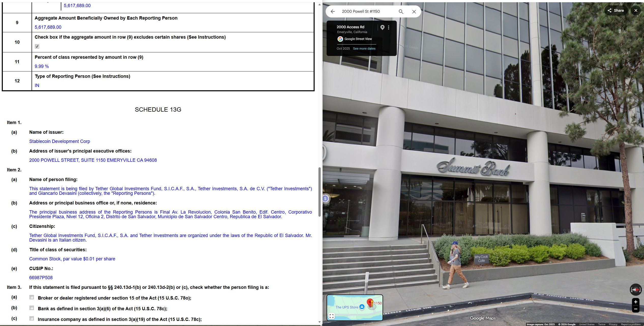Click the red 1150 pin on minimap
644x326 pixels.
(x=370, y=303)
